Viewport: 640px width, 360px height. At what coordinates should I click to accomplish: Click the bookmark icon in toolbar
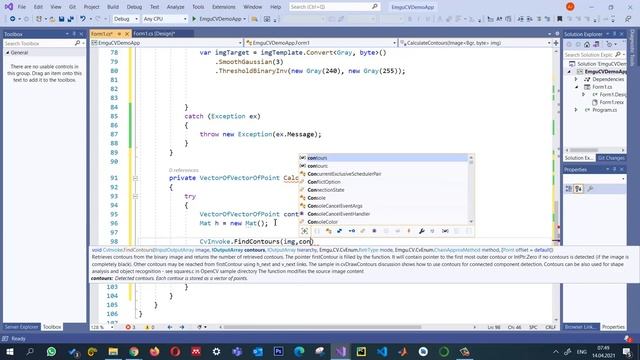pos(560,19)
